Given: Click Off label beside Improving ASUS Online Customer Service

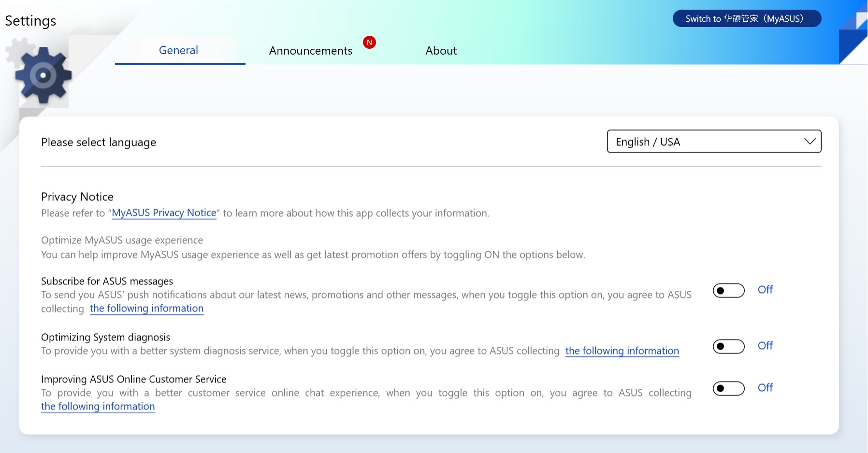Looking at the screenshot, I should point(765,388).
